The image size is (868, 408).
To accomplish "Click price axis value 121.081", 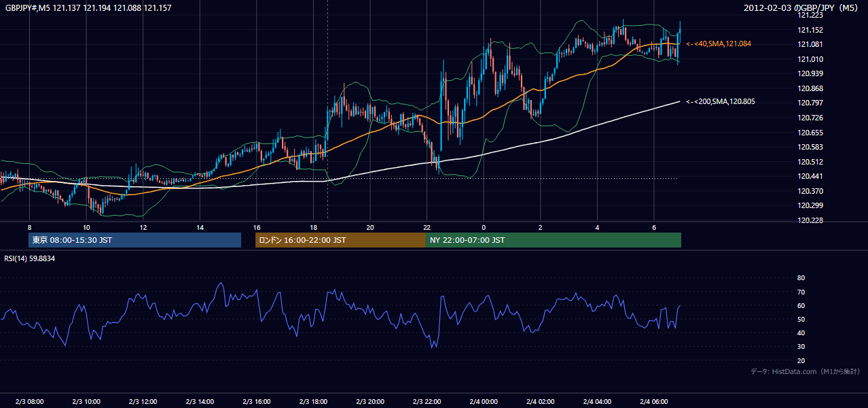I will [x=810, y=44].
